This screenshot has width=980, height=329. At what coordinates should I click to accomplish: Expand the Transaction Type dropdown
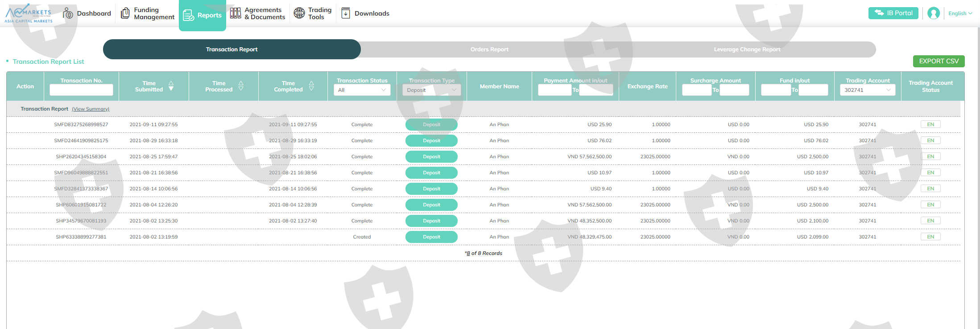(x=431, y=90)
